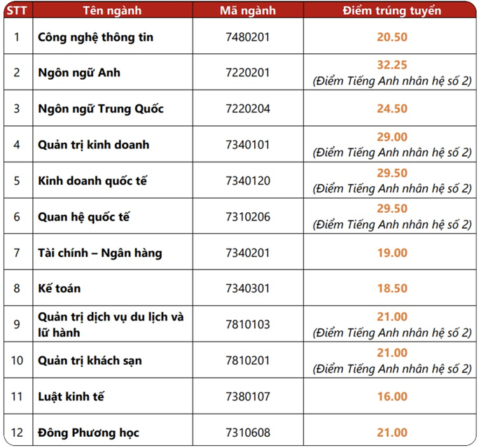Click score 21.00 in Quản trị khách sạn row
The height and width of the screenshot is (448, 479).
(x=392, y=353)
